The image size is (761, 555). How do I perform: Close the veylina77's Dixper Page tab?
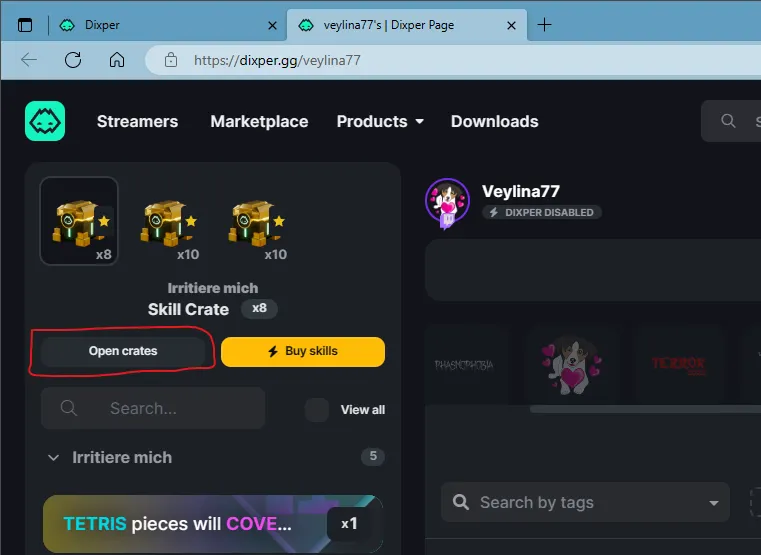pyautogui.click(x=511, y=25)
